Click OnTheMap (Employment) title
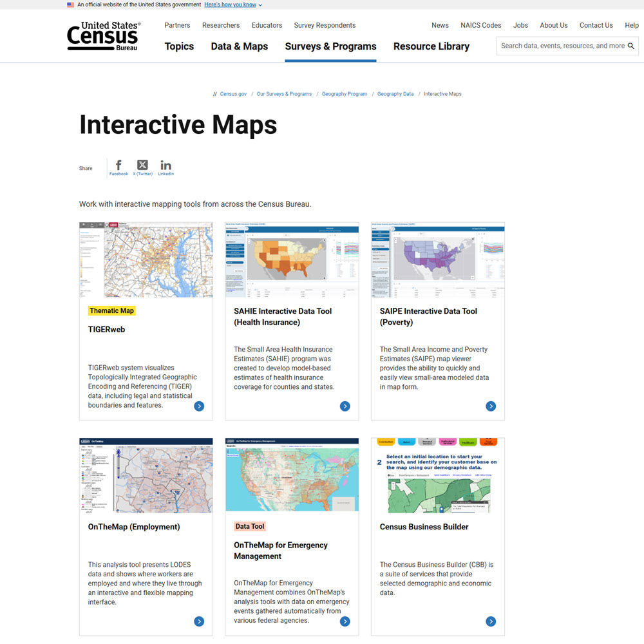Viewport: 644px width, 644px height. click(134, 527)
